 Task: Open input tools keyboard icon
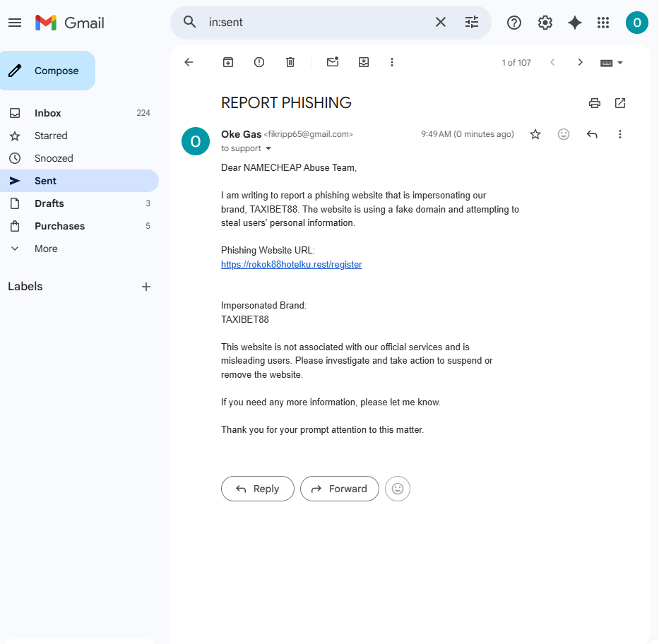(606, 63)
